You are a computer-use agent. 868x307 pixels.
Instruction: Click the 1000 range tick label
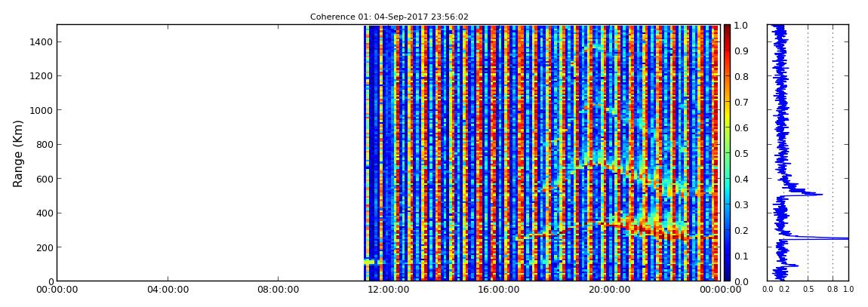pyautogui.click(x=41, y=111)
